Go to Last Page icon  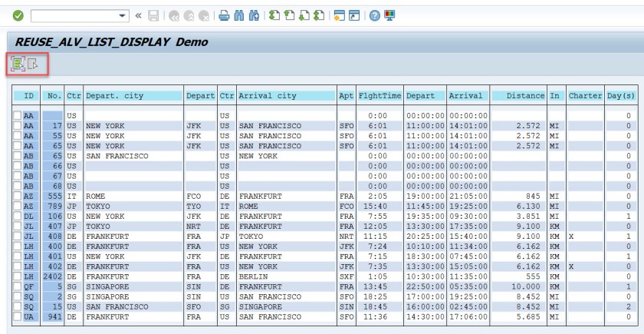(319, 15)
